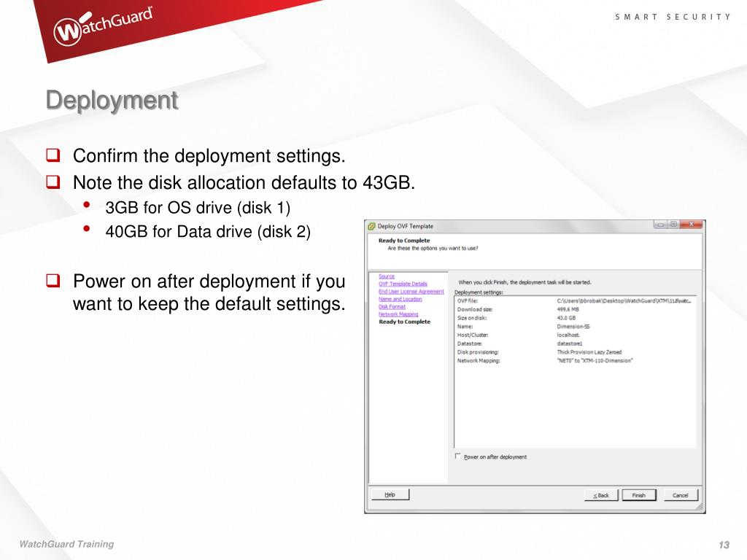The height and width of the screenshot is (560, 747).
Task: Click the 499.6 MB download size value
Action: [568, 309]
